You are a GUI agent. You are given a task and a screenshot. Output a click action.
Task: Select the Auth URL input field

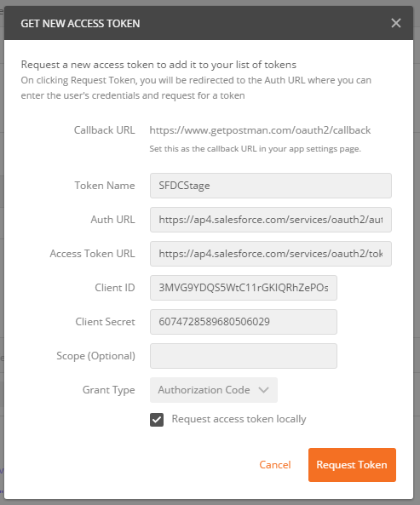(x=271, y=220)
